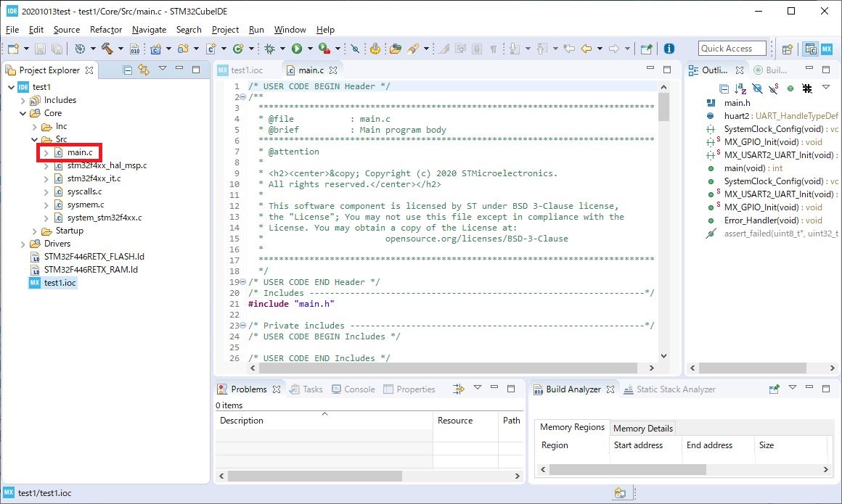Click the Quick Access search field
This screenshot has width=842, height=504.
pos(732,49)
